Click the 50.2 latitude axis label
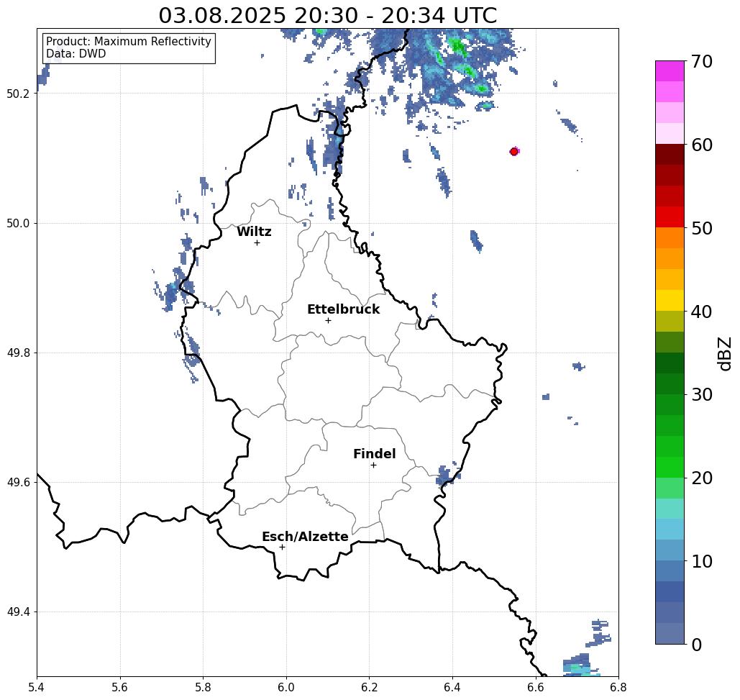This screenshot has width=740, height=700. click(18, 94)
